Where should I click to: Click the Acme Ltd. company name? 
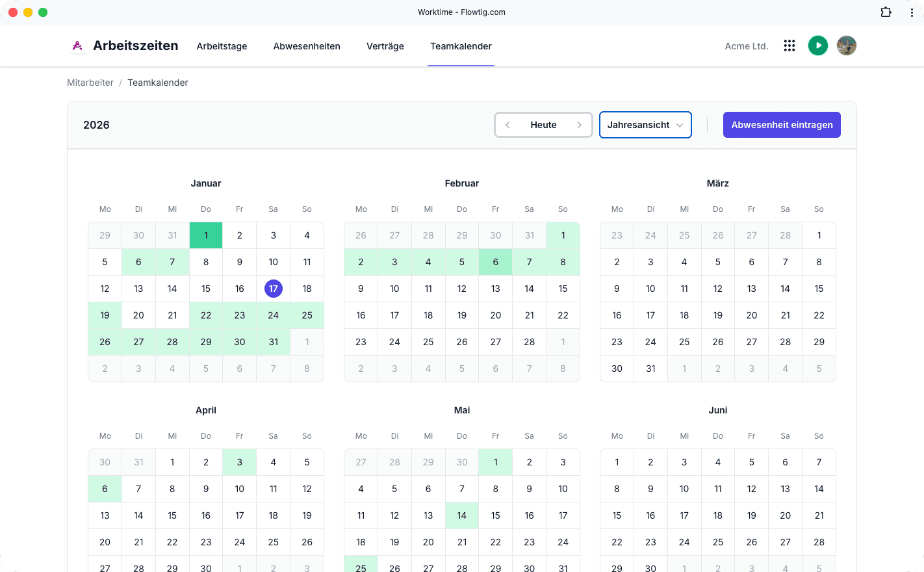[x=747, y=46]
